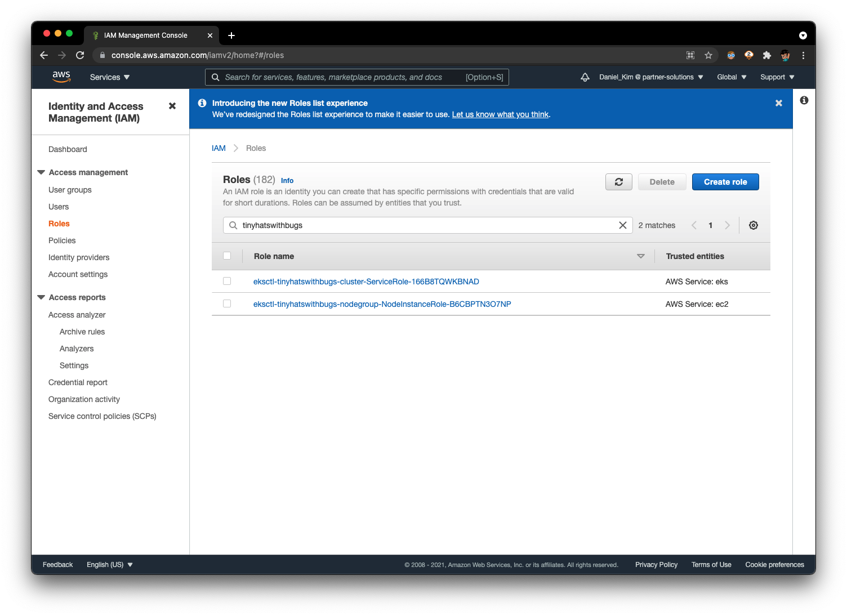
Task: Click the browser back arrow
Action: pyautogui.click(x=44, y=55)
